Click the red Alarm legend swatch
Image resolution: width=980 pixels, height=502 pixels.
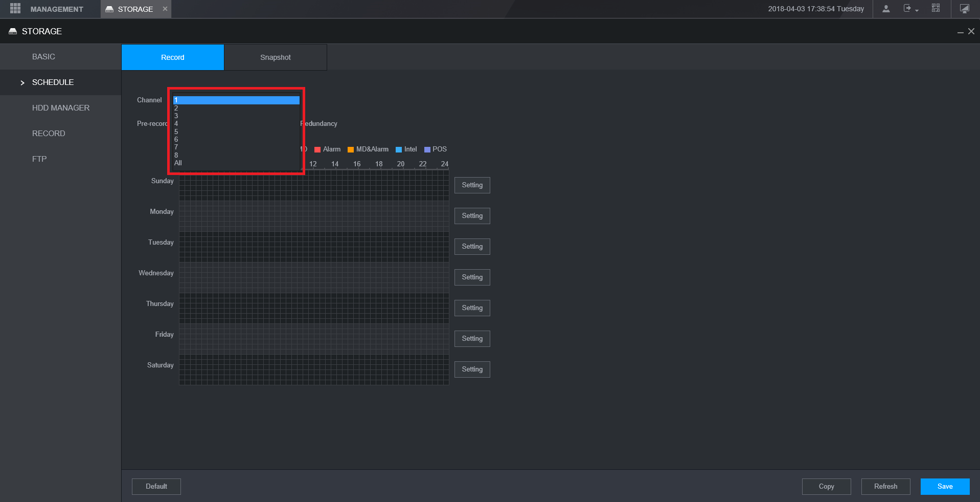point(317,149)
